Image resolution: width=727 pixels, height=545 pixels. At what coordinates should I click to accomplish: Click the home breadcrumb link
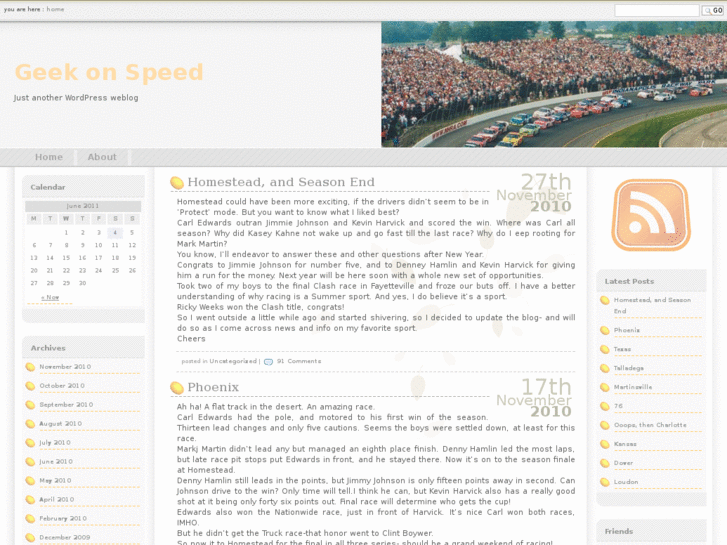tap(55, 9)
